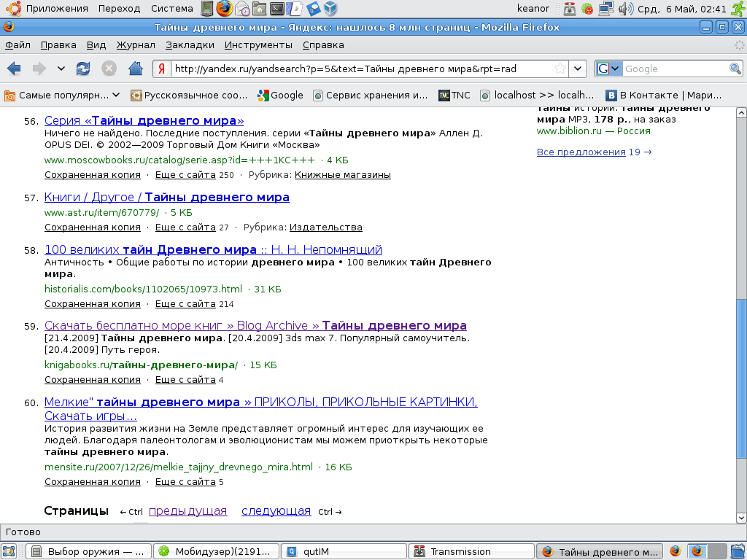Click the search magnifier icon
The height and width of the screenshot is (560, 747).
[x=735, y=69]
